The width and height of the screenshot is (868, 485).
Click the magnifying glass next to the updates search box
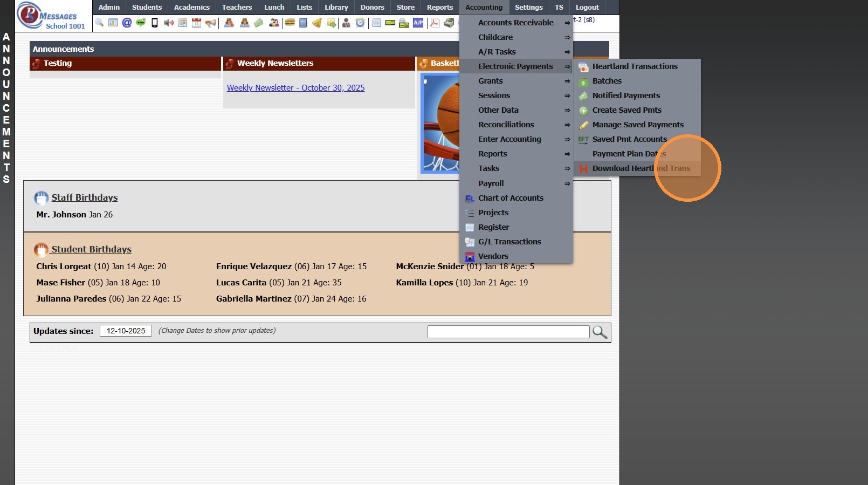[x=600, y=332]
